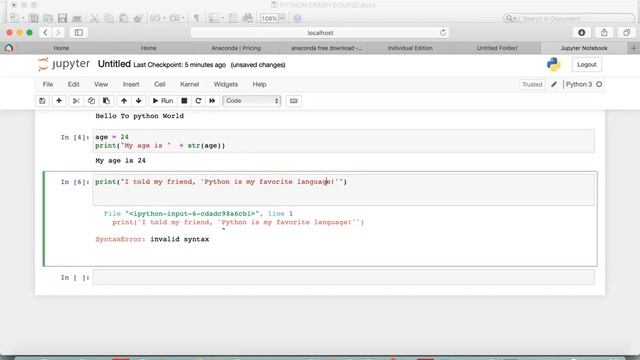Switch to the anaconda free download tab
The height and width of the screenshot is (360, 640).
pyautogui.click(x=327, y=48)
